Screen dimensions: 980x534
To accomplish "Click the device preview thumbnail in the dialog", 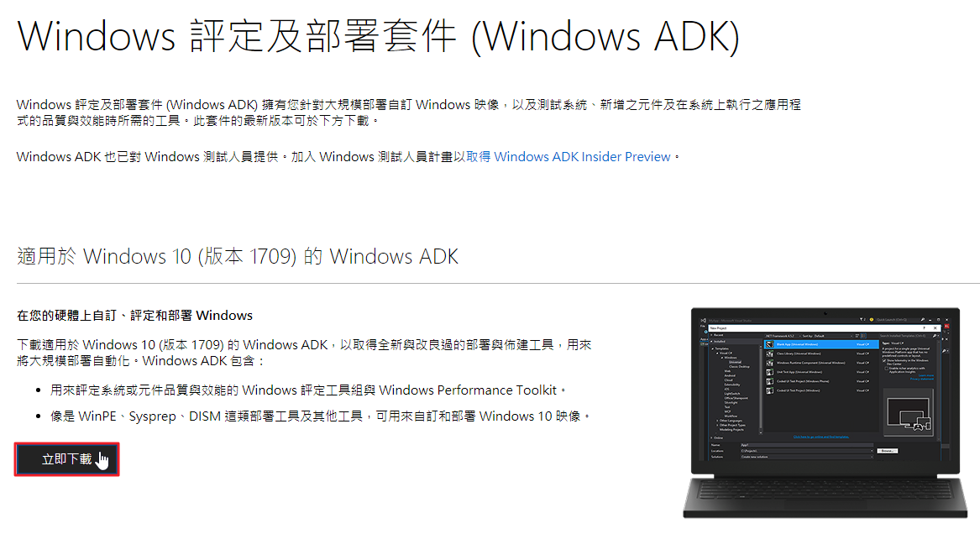I will click(909, 411).
